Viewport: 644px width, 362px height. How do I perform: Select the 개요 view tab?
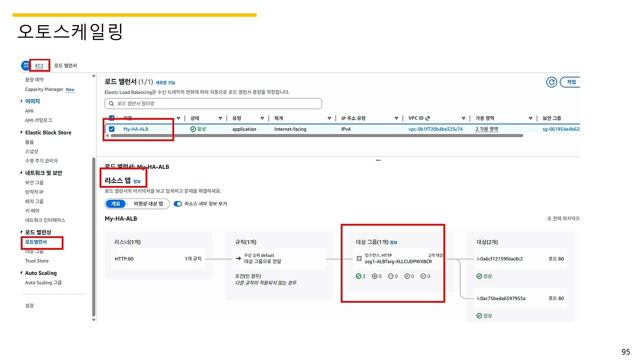[x=116, y=204]
